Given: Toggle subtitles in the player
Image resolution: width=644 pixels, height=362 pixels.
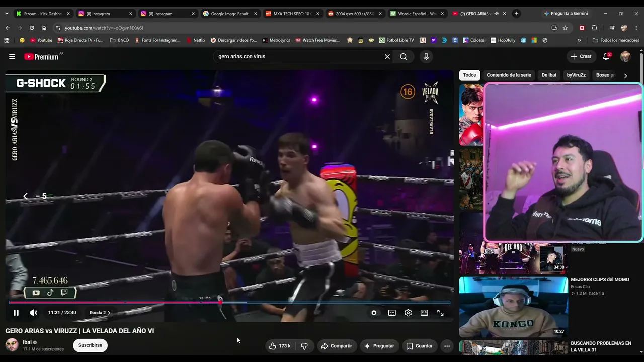Looking at the screenshot, I should pyautogui.click(x=392, y=313).
